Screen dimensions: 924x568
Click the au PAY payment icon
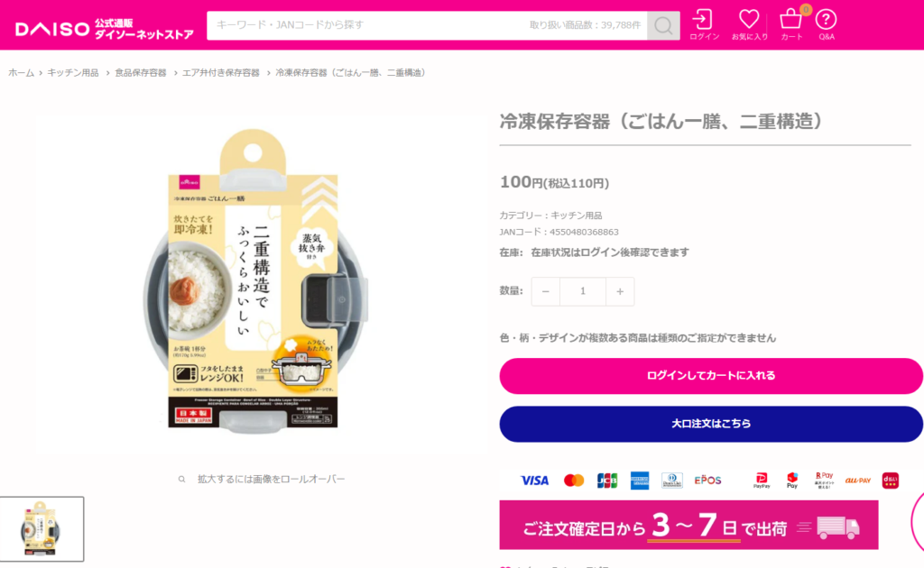857,481
